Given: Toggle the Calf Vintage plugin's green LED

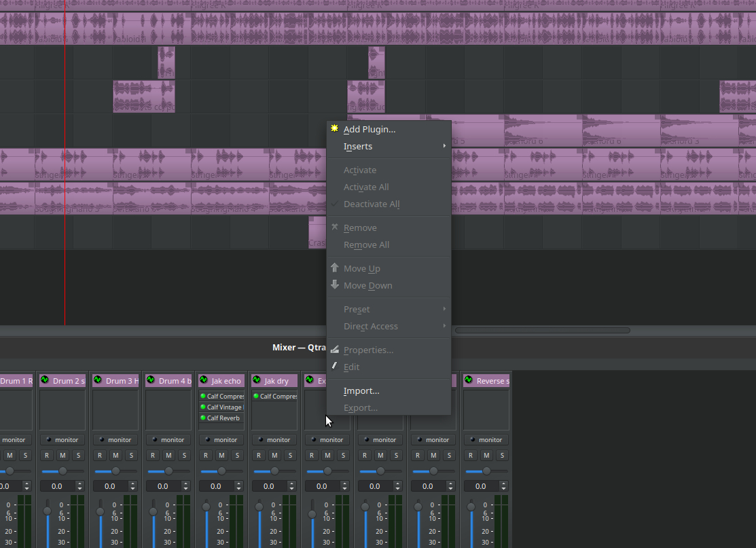Looking at the screenshot, I should [203, 407].
